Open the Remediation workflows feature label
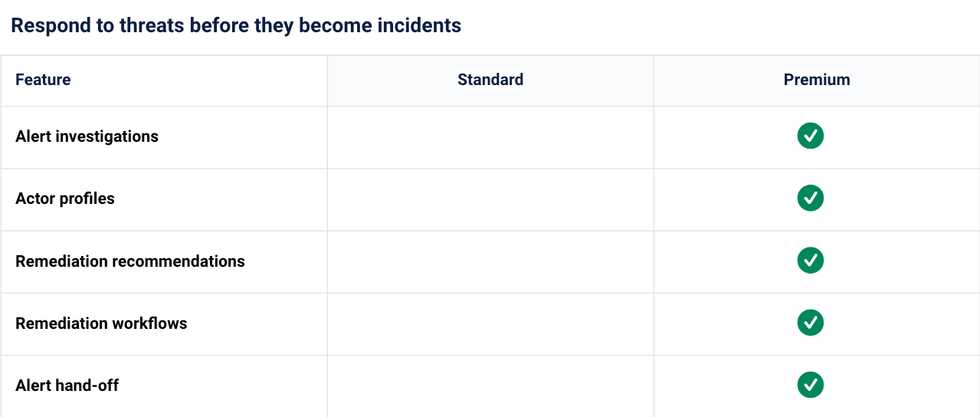The image size is (980, 417). [x=101, y=323]
